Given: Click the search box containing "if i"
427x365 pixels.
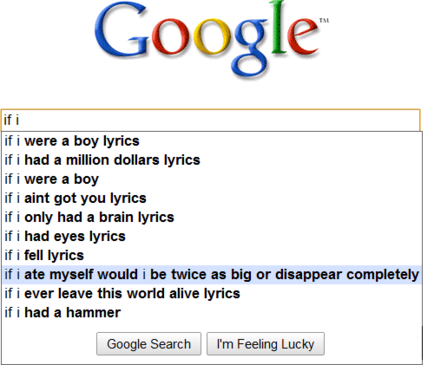Looking at the screenshot, I should (x=210, y=120).
